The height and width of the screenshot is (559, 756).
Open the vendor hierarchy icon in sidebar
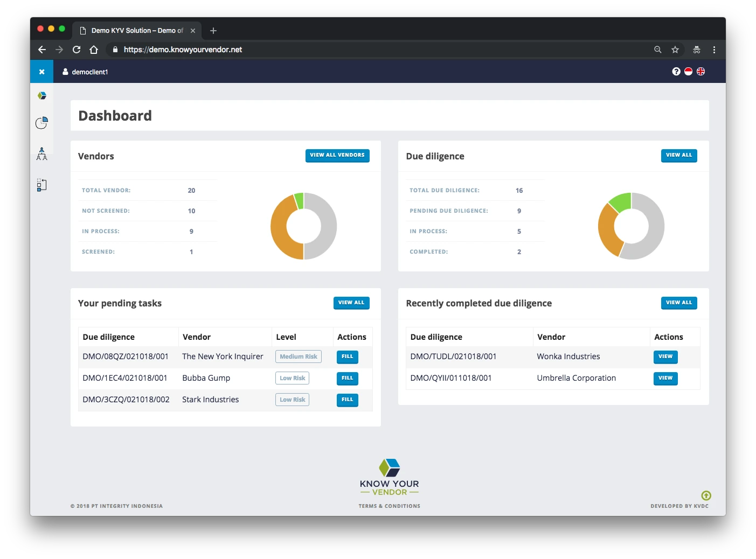(41, 154)
